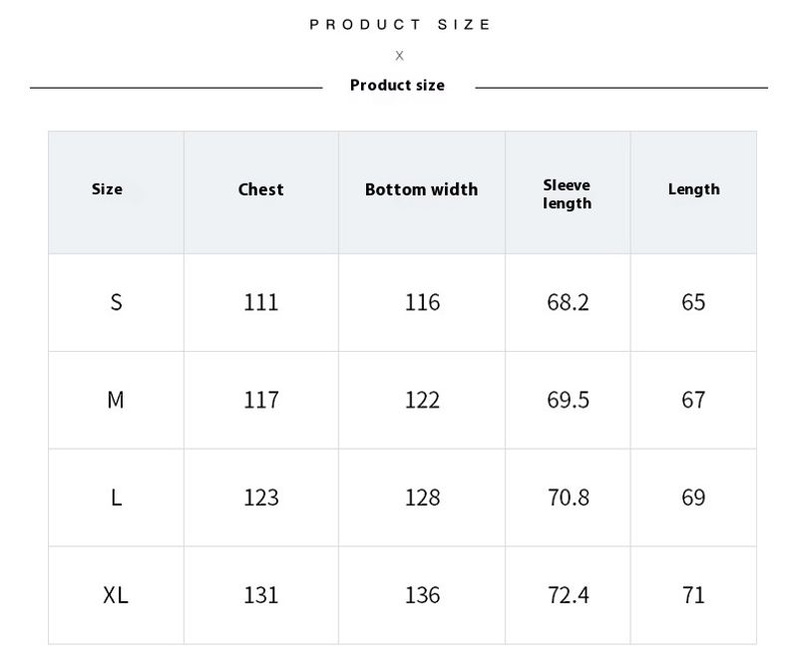Select the Chest column header
This screenshot has width=798, height=672.
pyautogui.click(x=260, y=189)
